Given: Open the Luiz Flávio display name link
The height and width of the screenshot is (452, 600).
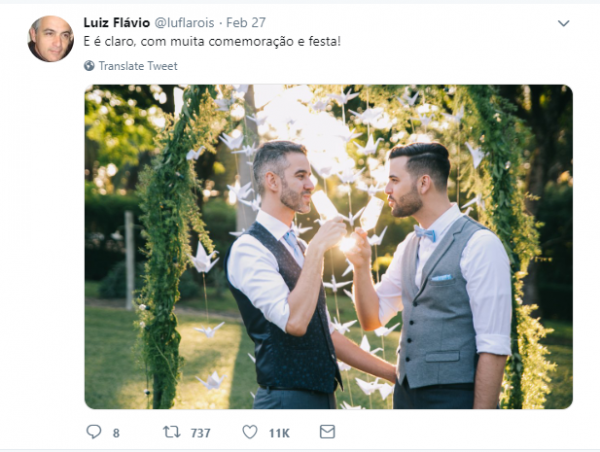Looking at the screenshot, I should 117,23.
